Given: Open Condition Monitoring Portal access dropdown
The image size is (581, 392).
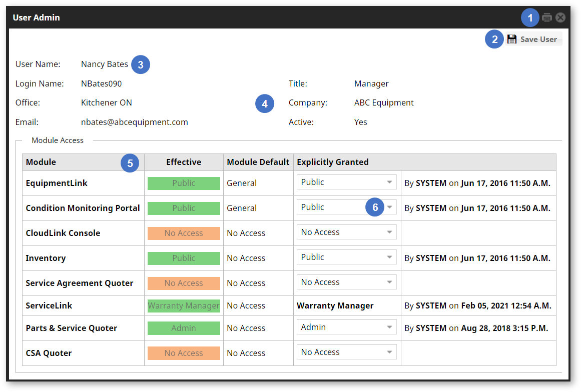Looking at the screenshot, I should tap(346, 207).
